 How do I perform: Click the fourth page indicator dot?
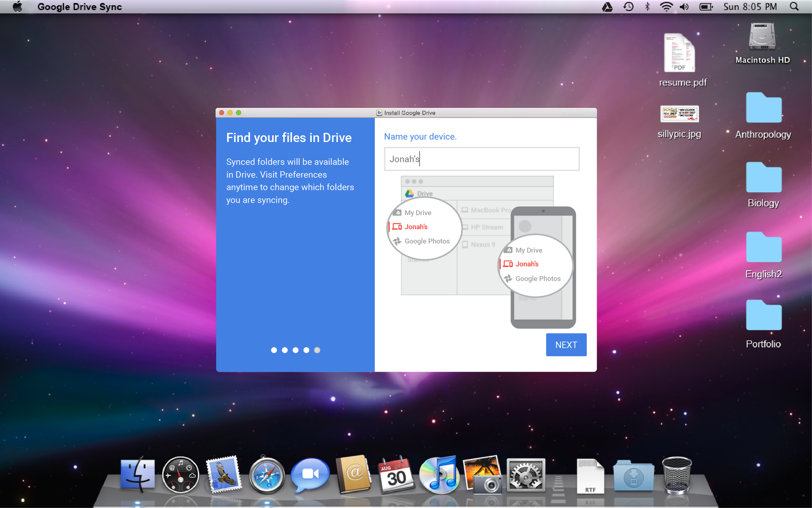tap(306, 350)
